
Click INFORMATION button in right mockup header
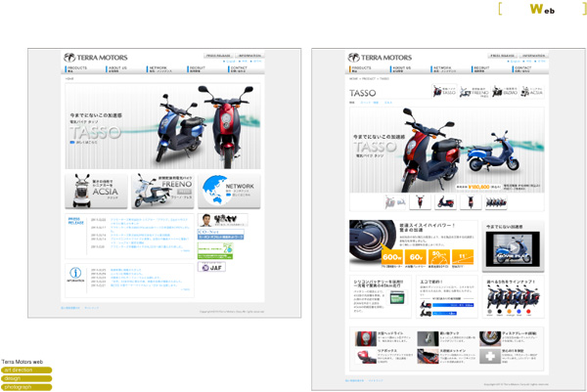[533, 56]
